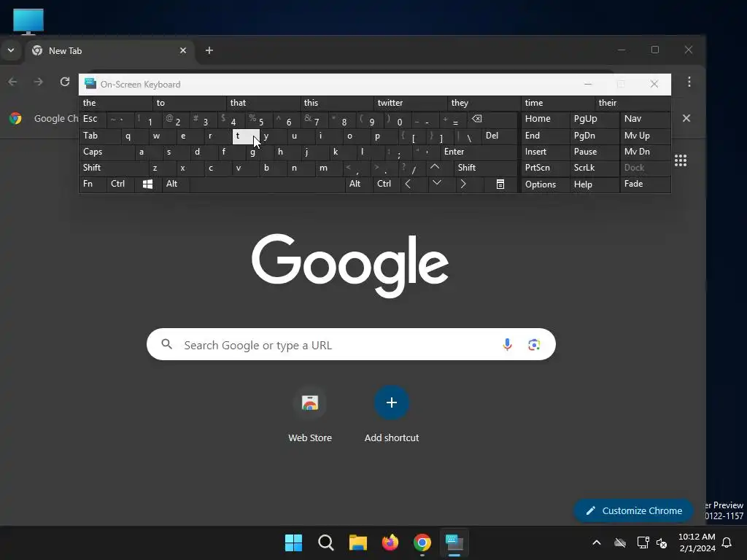Dismiss the Google Chrome infobar

pos(686,118)
